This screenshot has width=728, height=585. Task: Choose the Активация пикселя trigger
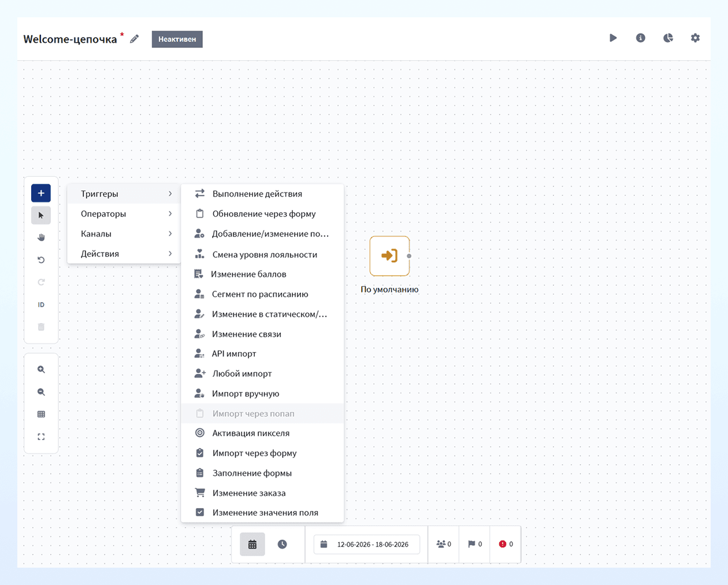pyautogui.click(x=263, y=433)
